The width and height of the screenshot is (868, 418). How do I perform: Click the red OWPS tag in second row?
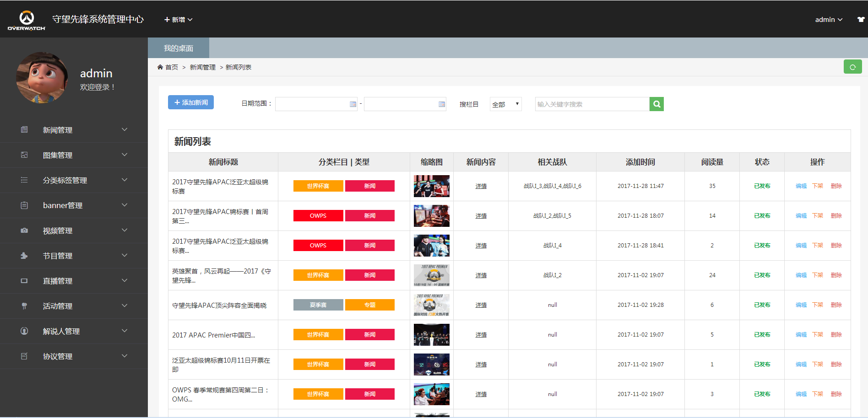pos(318,216)
